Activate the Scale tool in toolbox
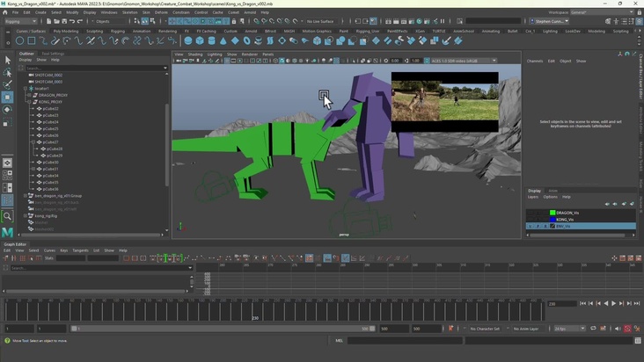This screenshot has width=644, height=362. pos(7,122)
